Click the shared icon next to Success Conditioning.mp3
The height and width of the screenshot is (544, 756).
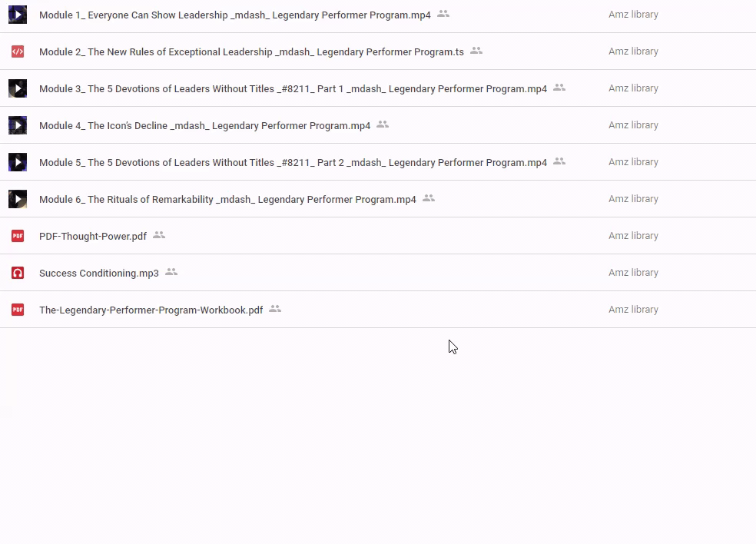171,272
